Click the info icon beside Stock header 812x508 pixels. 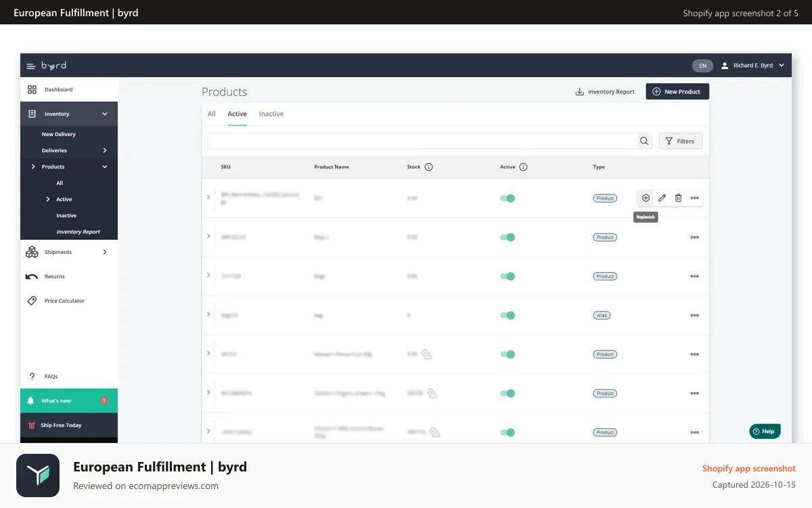click(428, 167)
